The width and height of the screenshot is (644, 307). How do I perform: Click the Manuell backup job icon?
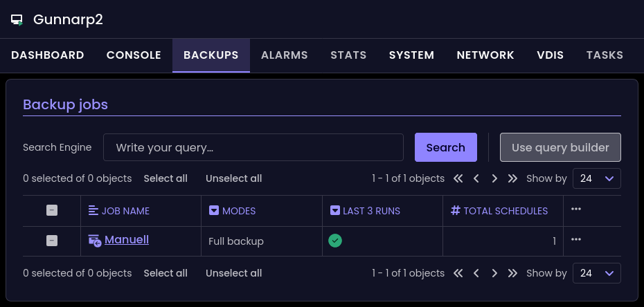coord(95,241)
